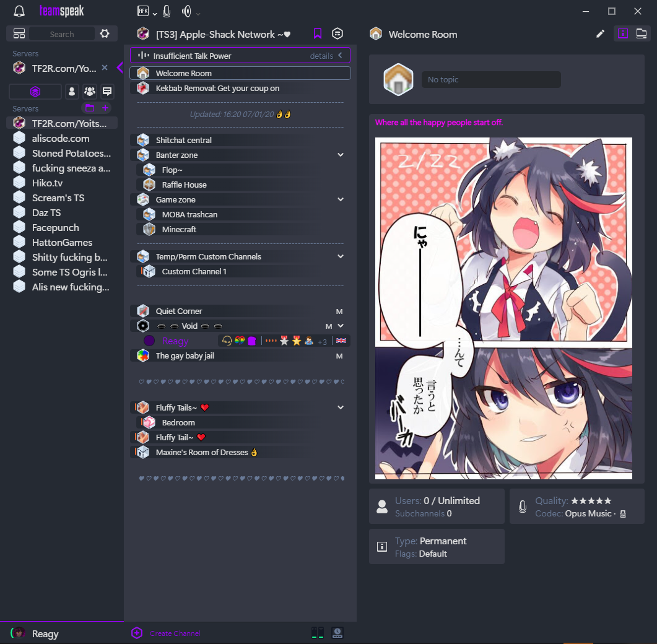Mute the speaker output

coord(186,11)
